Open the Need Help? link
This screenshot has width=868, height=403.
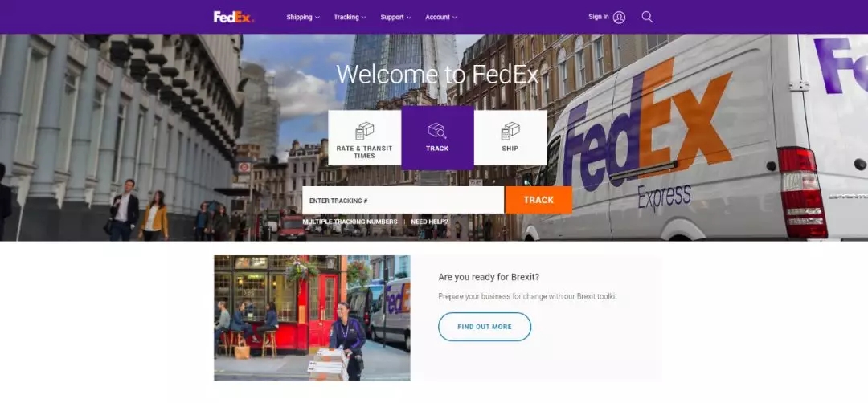(429, 222)
